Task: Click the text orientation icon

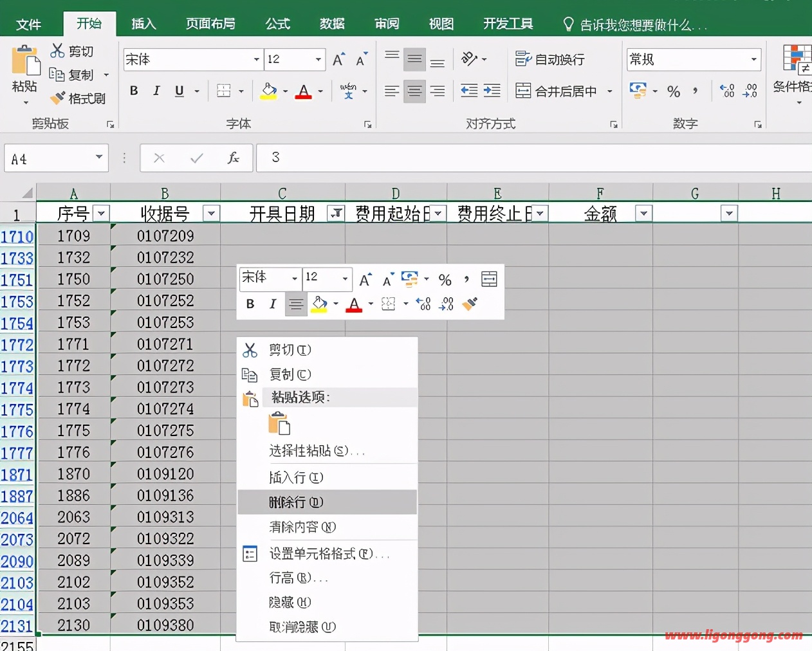Action: (469, 59)
